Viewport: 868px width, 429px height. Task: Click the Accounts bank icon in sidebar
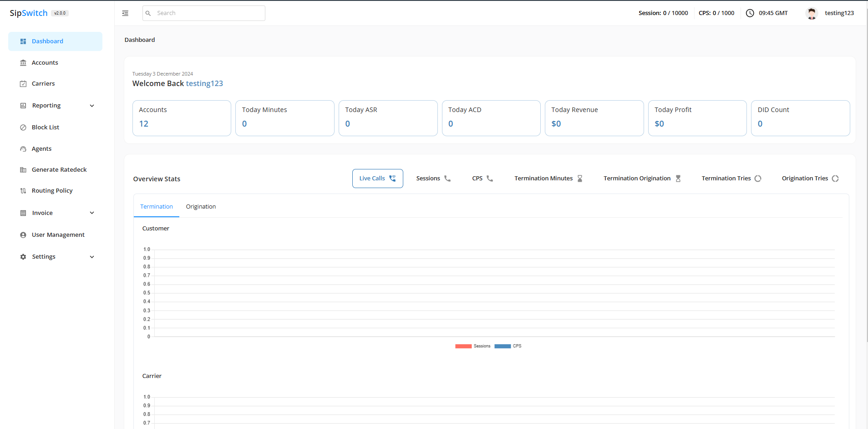23,63
